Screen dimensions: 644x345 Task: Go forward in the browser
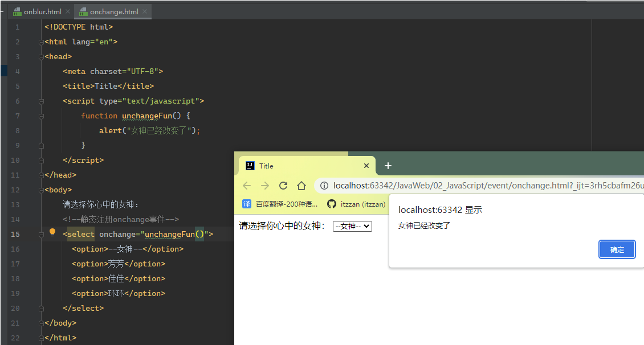[x=265, y=186]
